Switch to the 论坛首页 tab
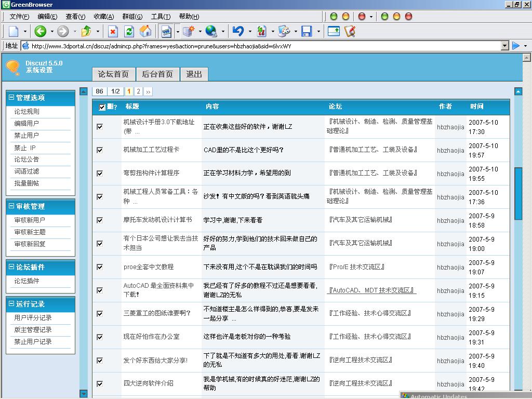This screenshot has width=532, height=399. pyautogui.click(x=114, y=74)
